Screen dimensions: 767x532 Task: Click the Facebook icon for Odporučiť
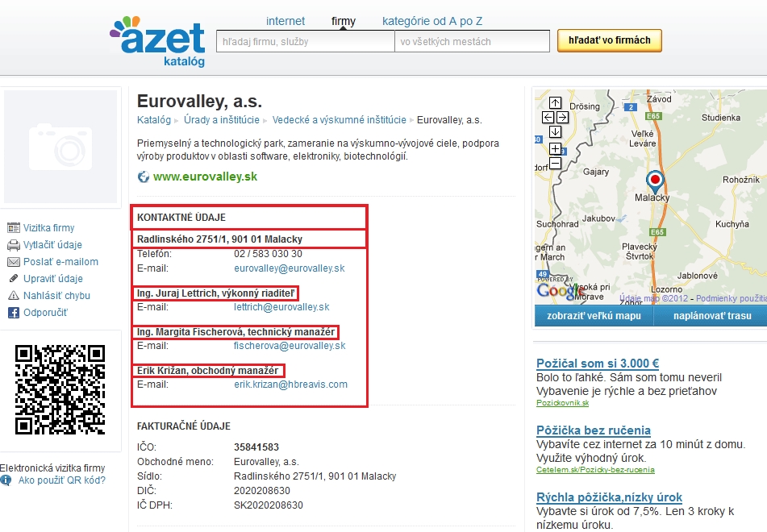pos(14,313)
